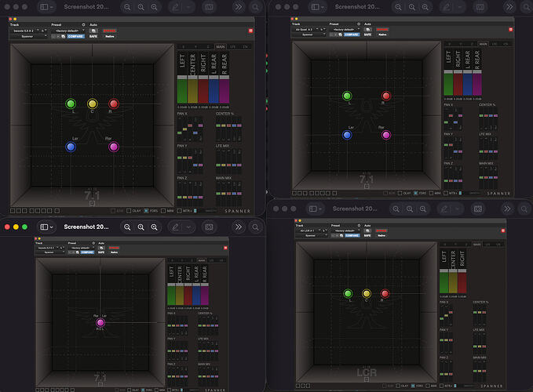The image size is (533, 392).
Task: Click the preset settings circle in five-puck window
Action: tap(83, 25)
